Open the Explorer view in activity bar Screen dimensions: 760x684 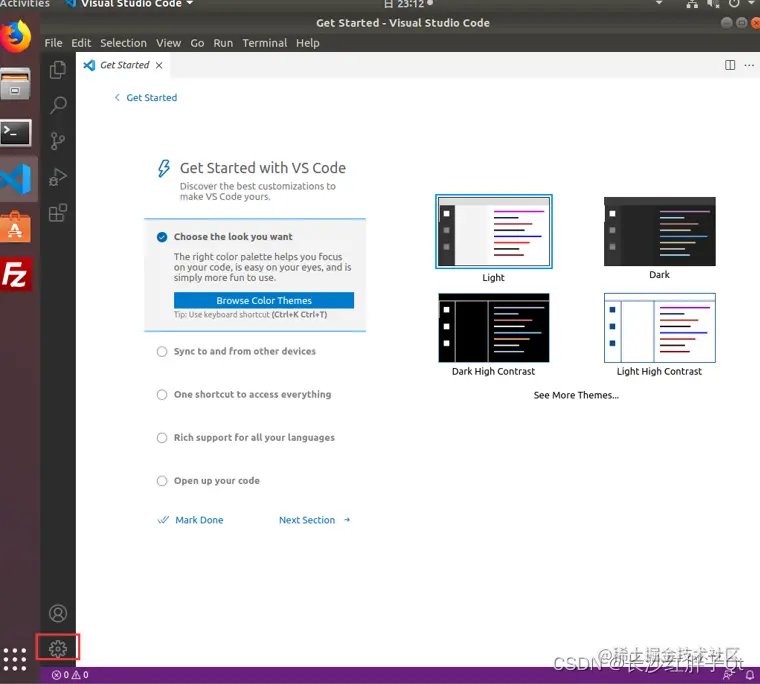[x=58, y=70]
